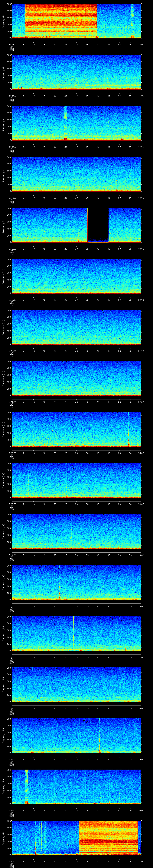The width and height of the screenshot is (153, 868).
Task: Click the '30' seconds tick under the 5:30:00 panel
Action: pos(77,861)
